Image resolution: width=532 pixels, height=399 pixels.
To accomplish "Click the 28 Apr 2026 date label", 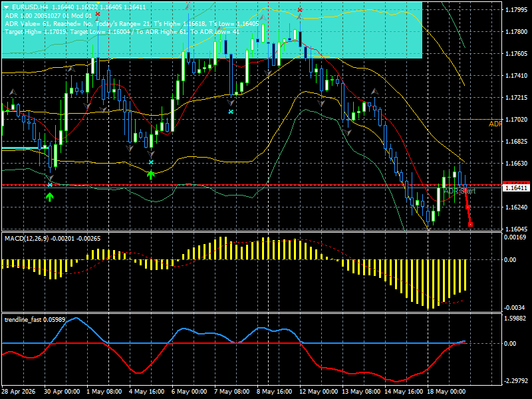I will coord(19,392).
